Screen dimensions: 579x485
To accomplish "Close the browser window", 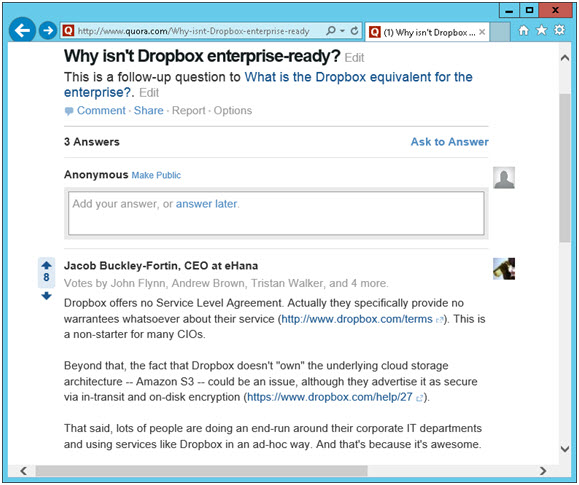I will (x=555, y=10).
